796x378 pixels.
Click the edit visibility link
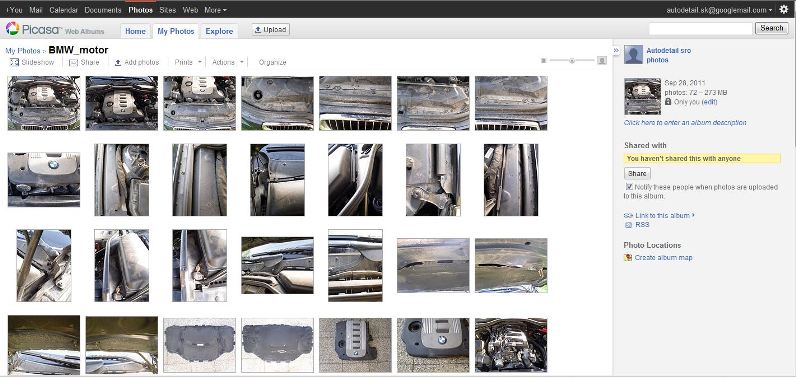tap(709, 102)
